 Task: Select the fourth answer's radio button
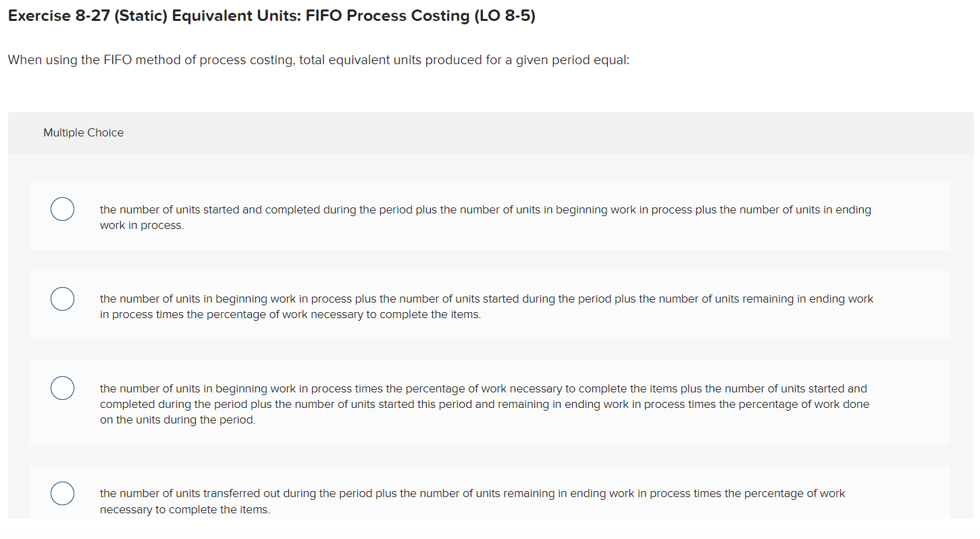[x=62, y=493]
